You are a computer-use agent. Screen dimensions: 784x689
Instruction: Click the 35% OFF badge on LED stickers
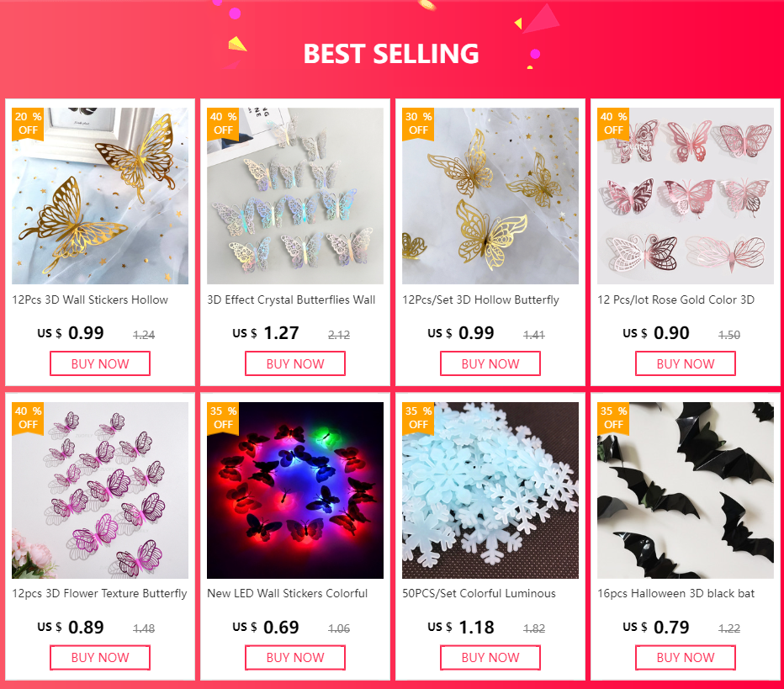point(223,418)
